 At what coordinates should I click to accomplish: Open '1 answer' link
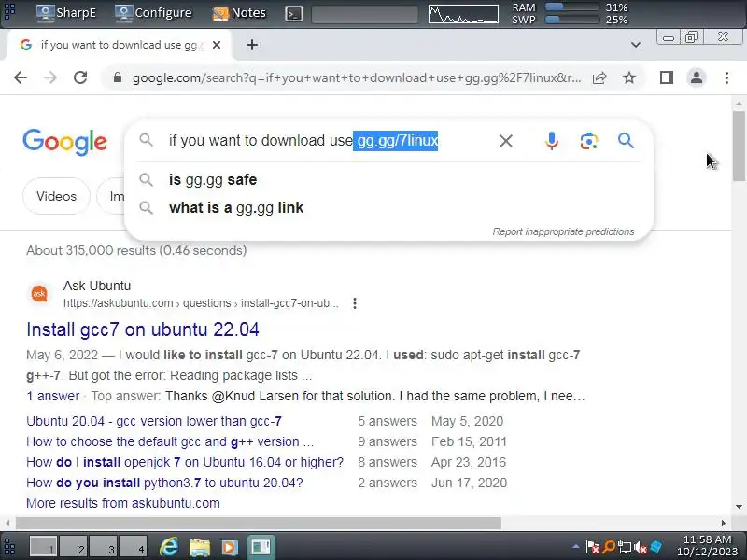pos(53,396)
